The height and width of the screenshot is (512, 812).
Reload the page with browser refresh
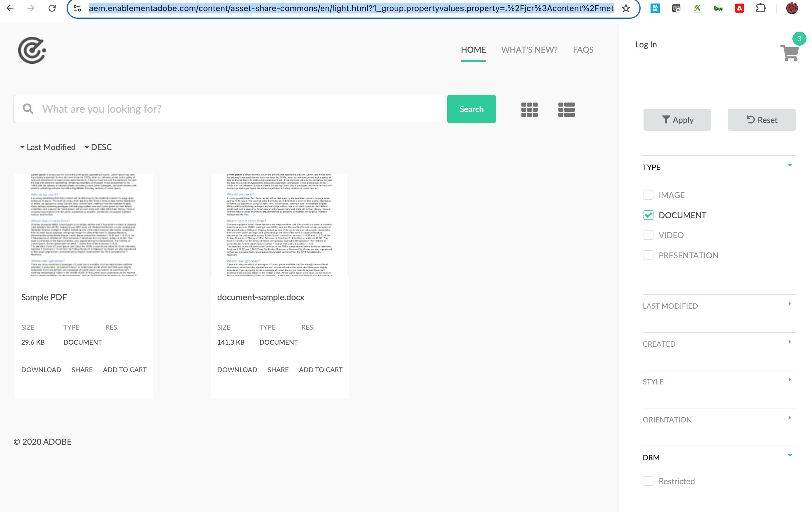click(52, 8)
